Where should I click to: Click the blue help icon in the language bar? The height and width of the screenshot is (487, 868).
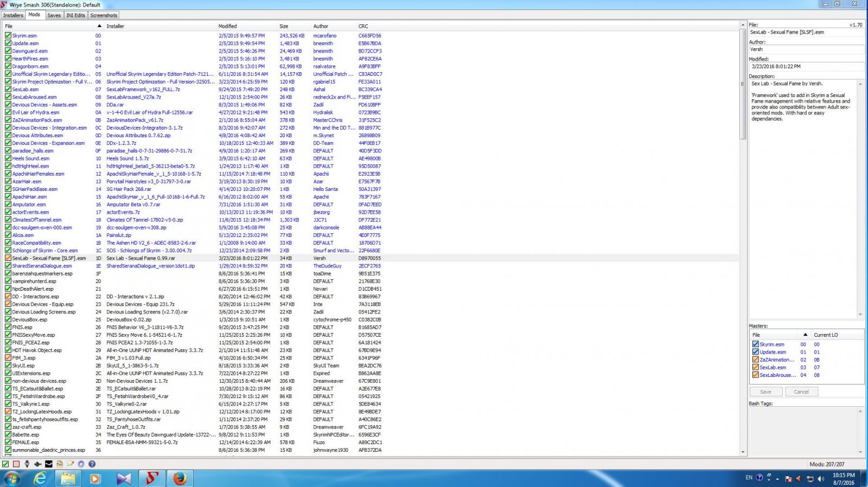(759, 478)
